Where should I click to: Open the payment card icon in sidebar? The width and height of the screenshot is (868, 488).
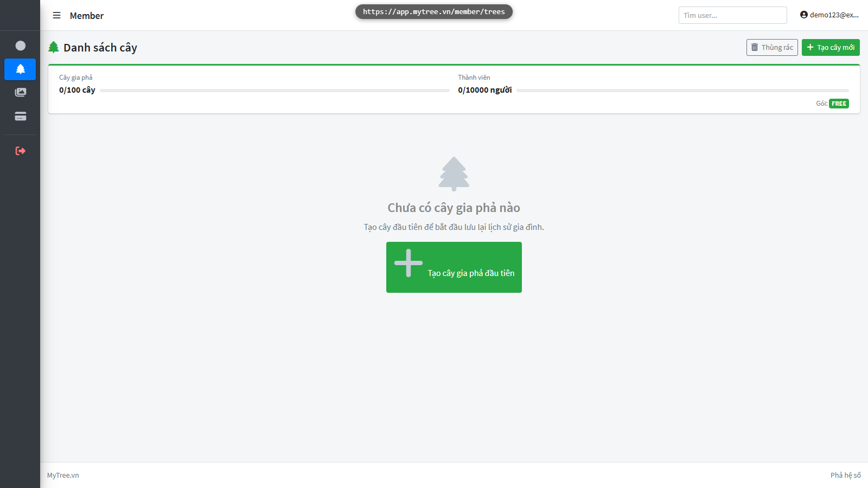coord(21,116)
